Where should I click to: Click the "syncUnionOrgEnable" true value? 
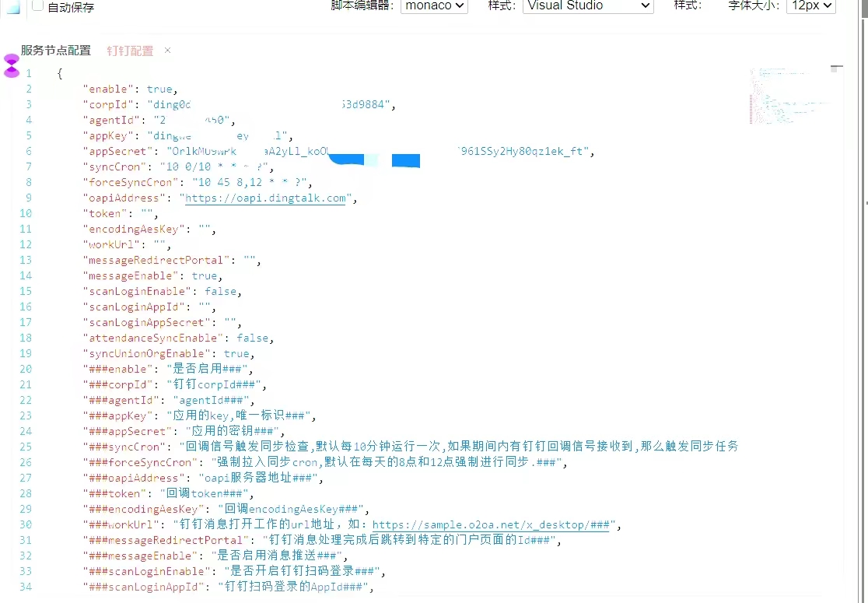click(x=236, y=352)
